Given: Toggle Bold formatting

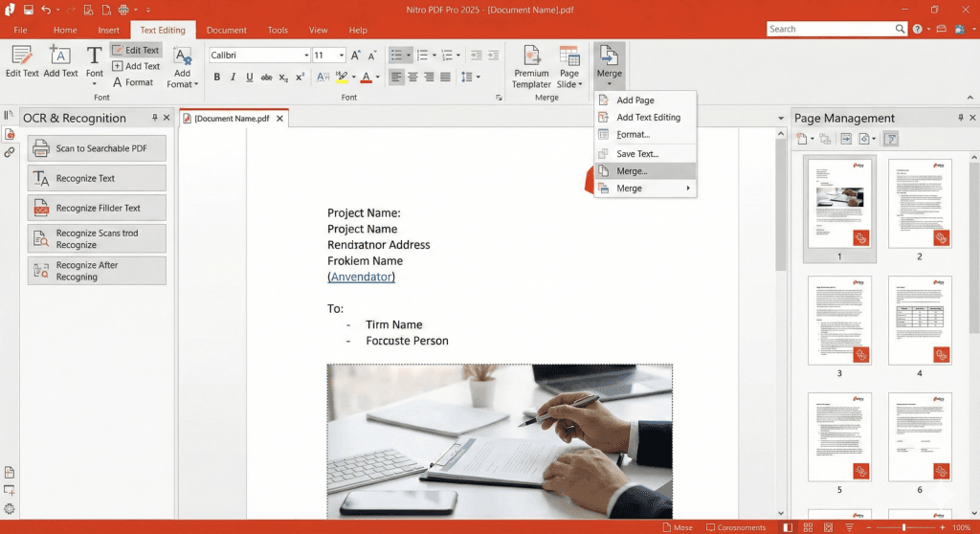Looking at the screenshot, I should click(x=216, y=77).
